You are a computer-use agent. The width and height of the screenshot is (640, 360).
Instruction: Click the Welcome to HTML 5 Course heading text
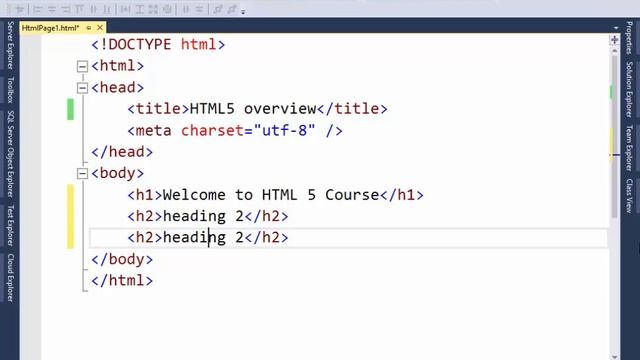271,195
